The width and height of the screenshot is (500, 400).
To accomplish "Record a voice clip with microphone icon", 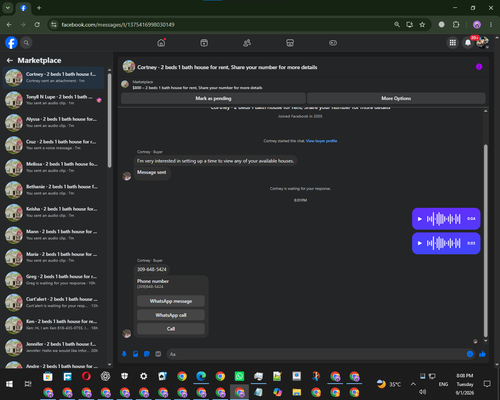I will click(124, 354).
